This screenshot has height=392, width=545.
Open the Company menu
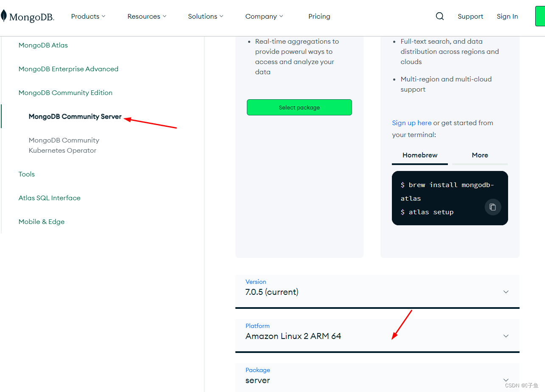coord(264,16)
